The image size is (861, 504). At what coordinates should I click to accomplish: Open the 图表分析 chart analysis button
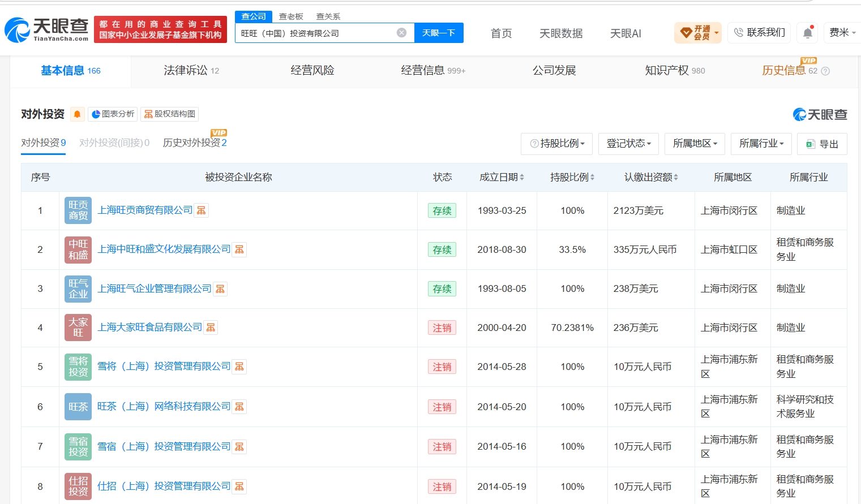point(113,114)
